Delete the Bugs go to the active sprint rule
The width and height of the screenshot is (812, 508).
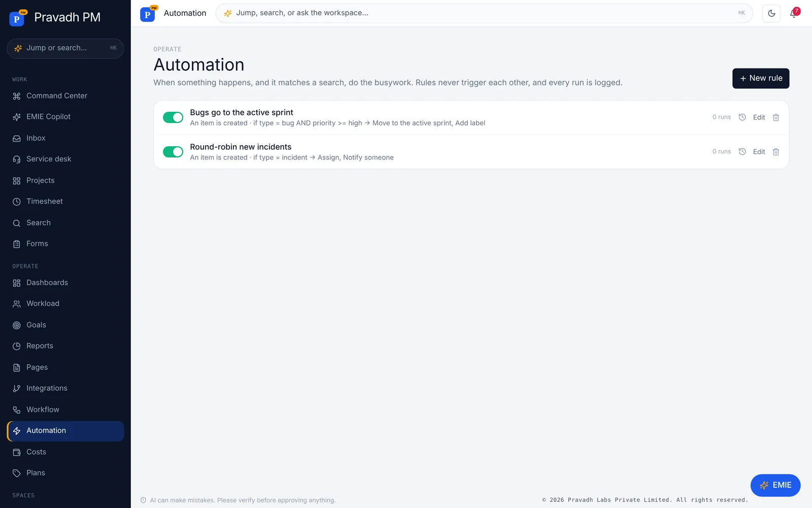click(776, 117)
